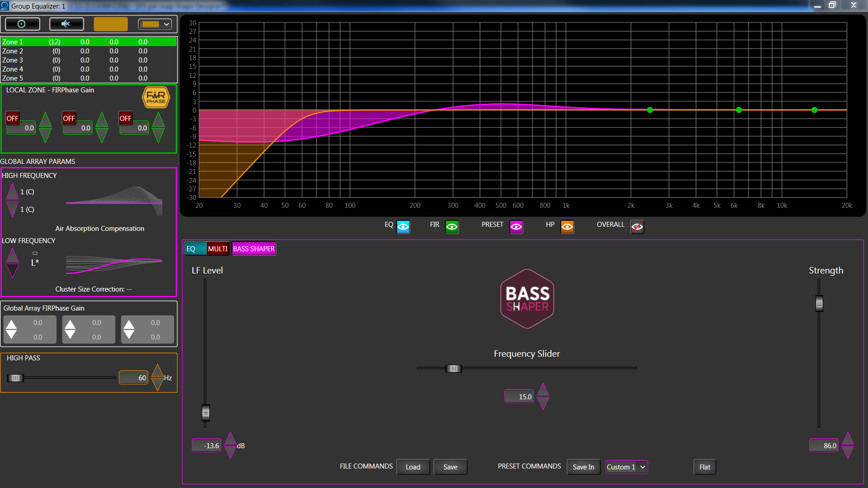
Task: Open the orange color dropdown at top
Action: pos(155,24)
